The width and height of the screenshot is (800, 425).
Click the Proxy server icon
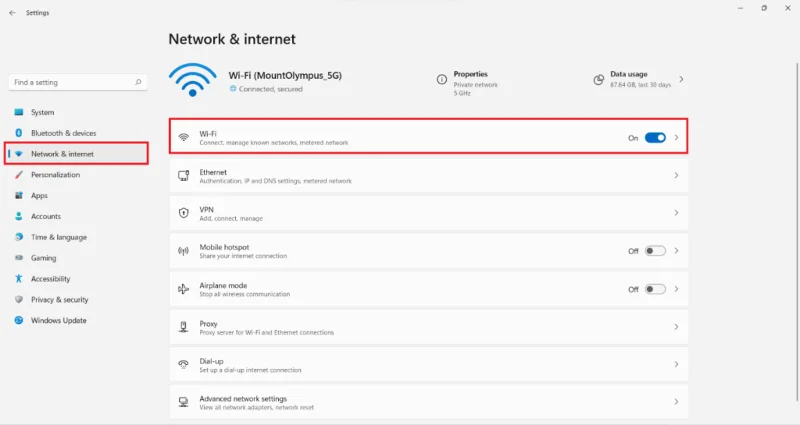click(184, 327)
